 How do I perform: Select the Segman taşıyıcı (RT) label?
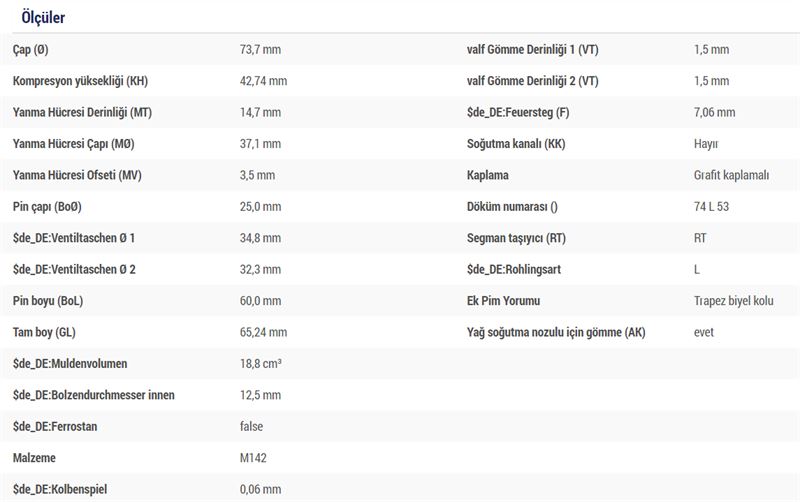click(x=516, y=238)
